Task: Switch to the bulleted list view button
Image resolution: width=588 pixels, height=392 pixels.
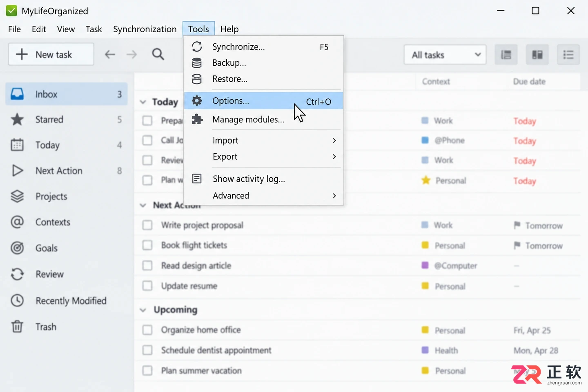Action: click(568, 55)
